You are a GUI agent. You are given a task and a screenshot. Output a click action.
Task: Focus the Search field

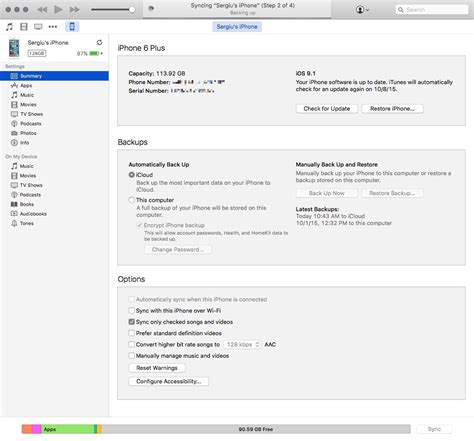[x=432, y=10]
